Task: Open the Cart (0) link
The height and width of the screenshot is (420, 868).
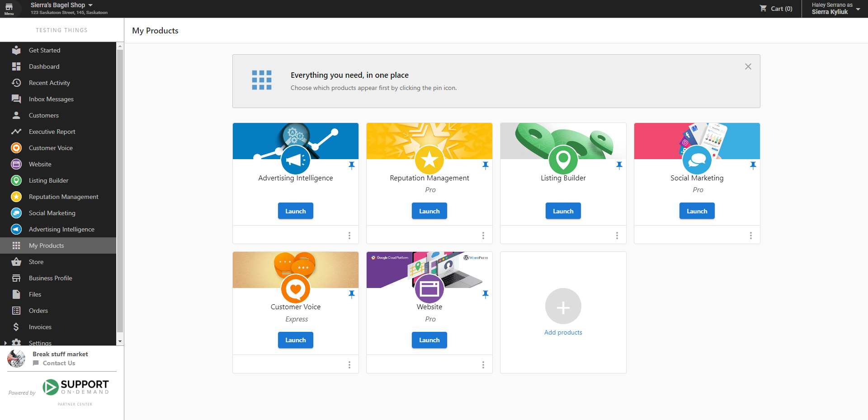Action: 776,9
